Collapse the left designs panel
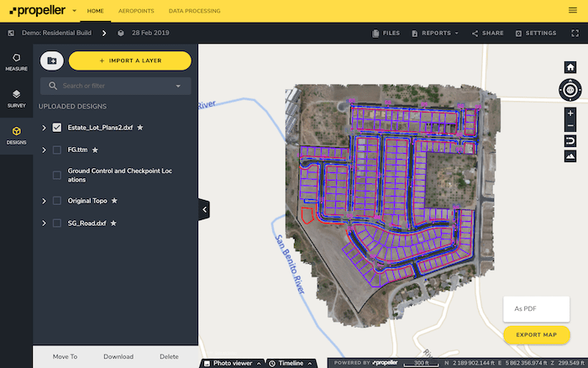 (x=204, y=209)
